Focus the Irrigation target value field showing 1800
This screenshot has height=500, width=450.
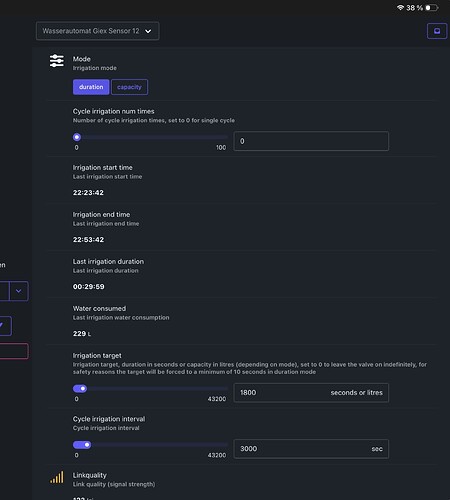[311, 393]
